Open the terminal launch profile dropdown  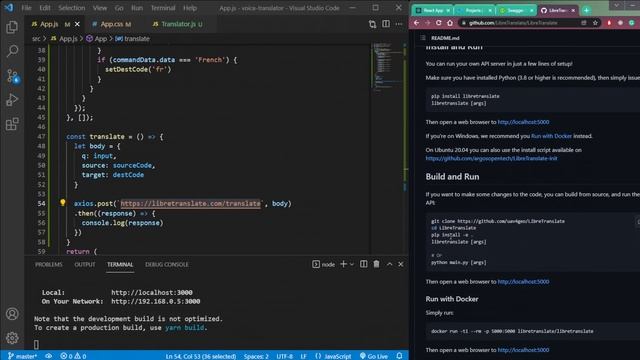click(352, 264)
